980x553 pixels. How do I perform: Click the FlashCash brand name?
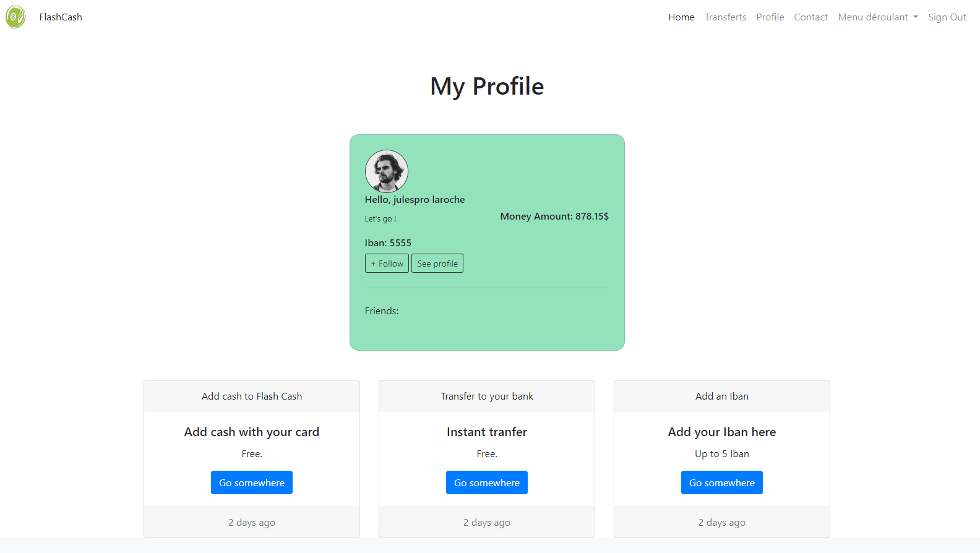(x=61, y=17)
